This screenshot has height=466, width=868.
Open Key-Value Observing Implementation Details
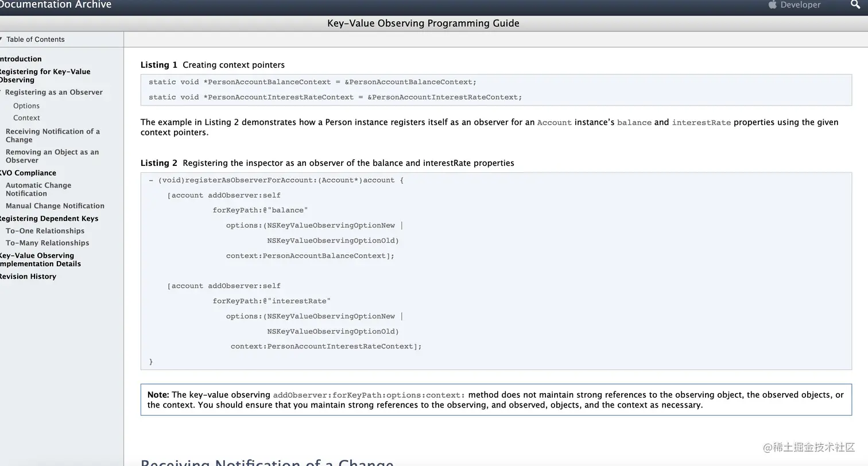click(x=40, y=260)
